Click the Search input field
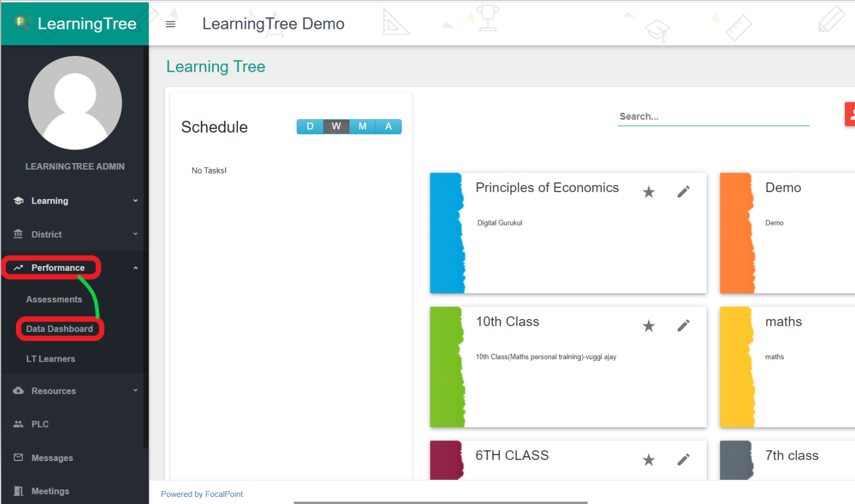 713,117
